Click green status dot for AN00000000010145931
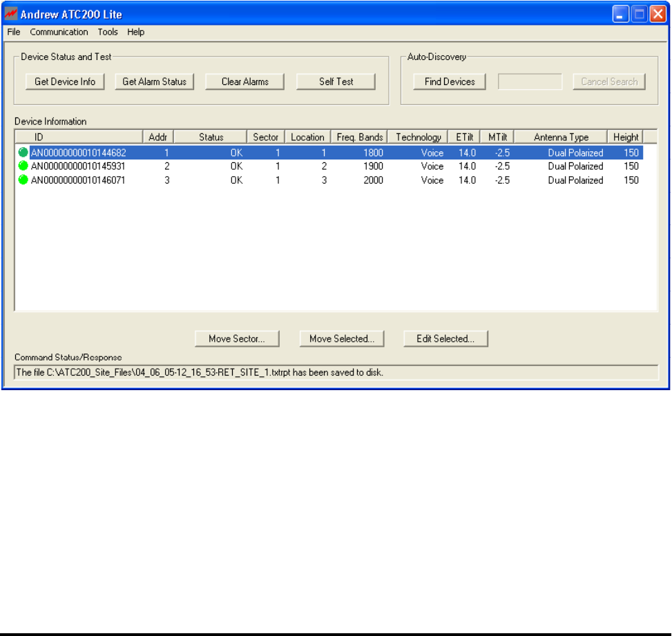672x636 pixels. coord(23,166)
